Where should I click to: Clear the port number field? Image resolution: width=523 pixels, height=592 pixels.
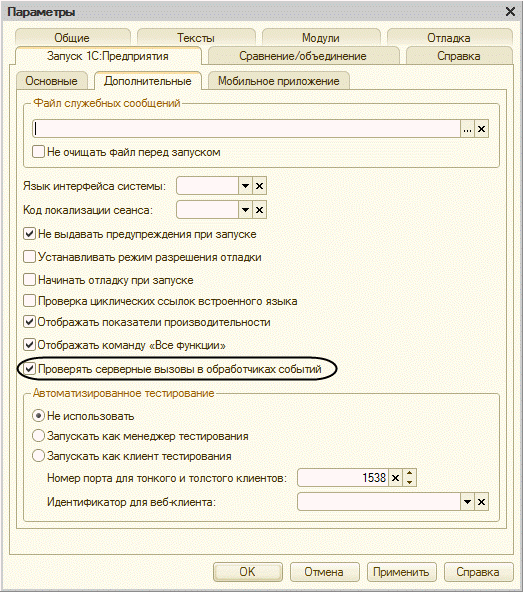click(395, 478)
